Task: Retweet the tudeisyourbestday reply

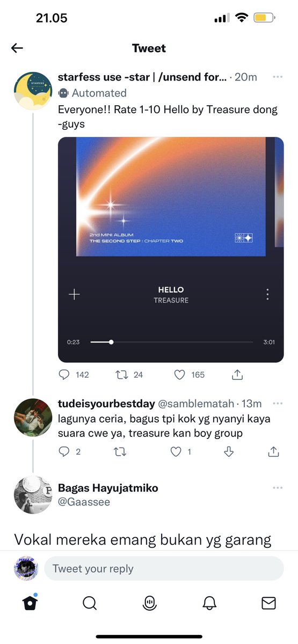Action: point(120,452)
